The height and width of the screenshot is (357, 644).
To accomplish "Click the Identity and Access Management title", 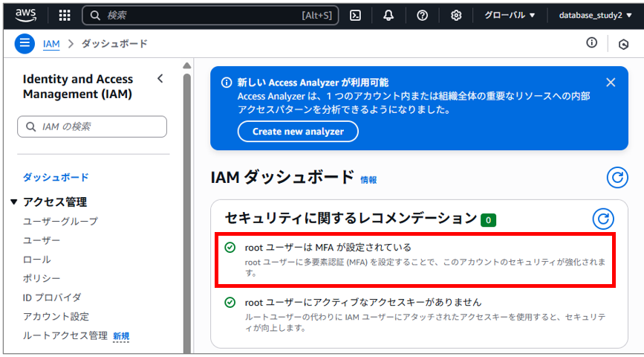I will [78, 86].
